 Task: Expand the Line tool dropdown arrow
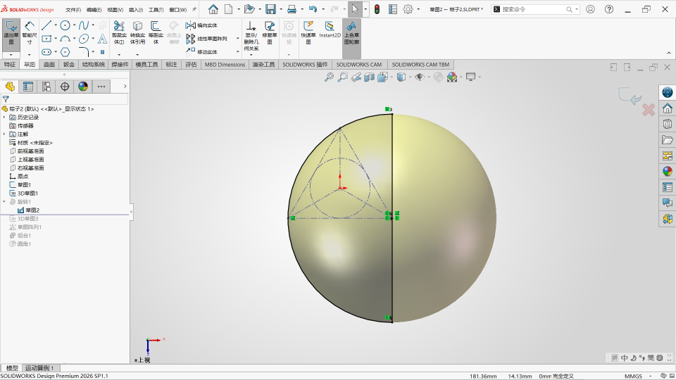(x=55, y=25)
